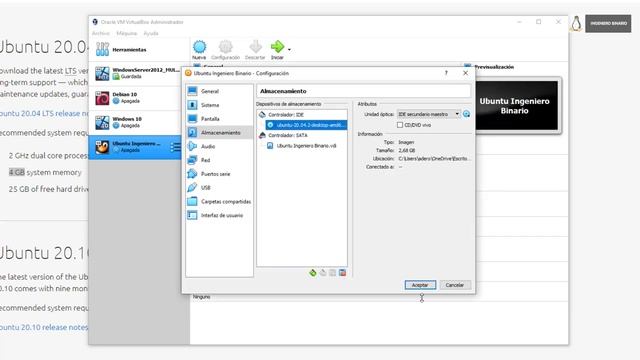Open the Pantalla settings category
Viewport: 640px width, 360px height.
(219, 119)
